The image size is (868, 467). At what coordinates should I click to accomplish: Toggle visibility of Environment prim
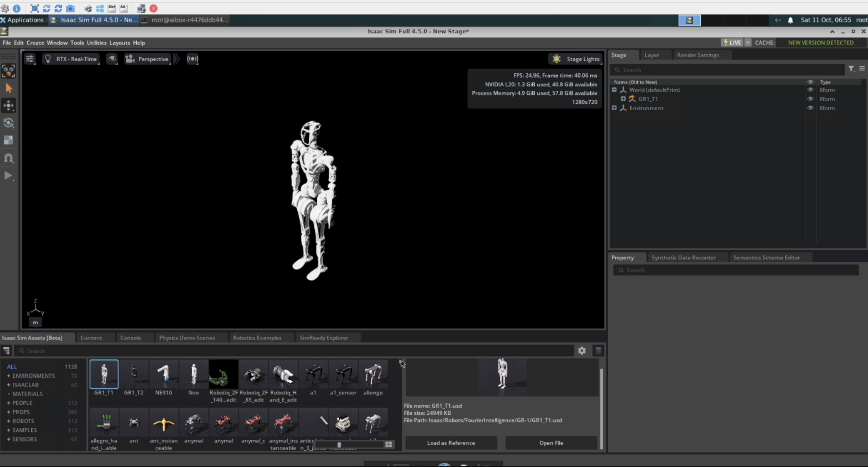tap(810, 108)
